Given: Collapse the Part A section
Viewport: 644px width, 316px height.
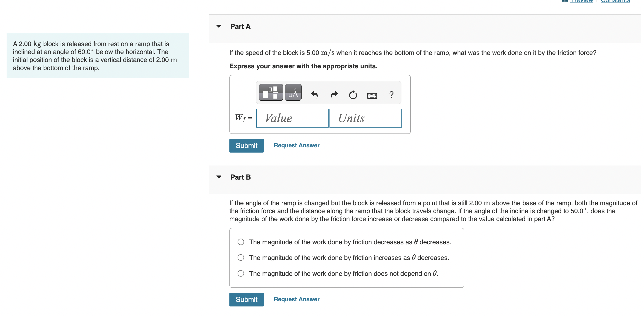Looking at the screenshot, I should [x=219, y=26].
